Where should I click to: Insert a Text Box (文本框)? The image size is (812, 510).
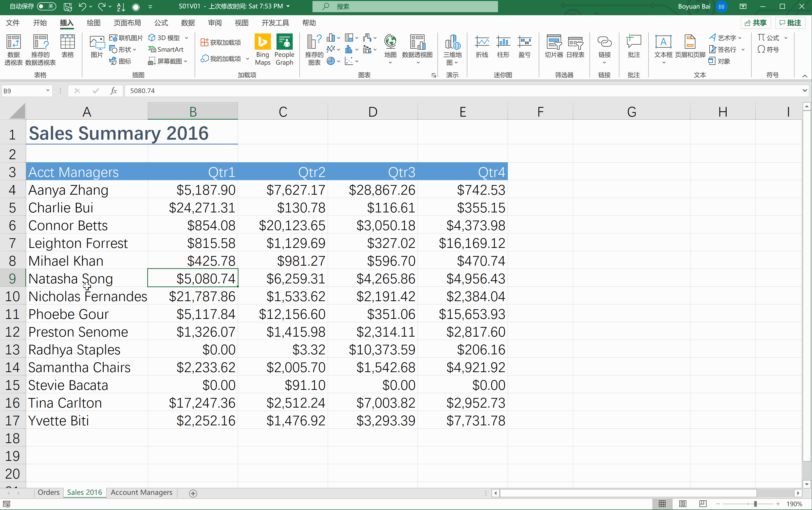point(663,50)
